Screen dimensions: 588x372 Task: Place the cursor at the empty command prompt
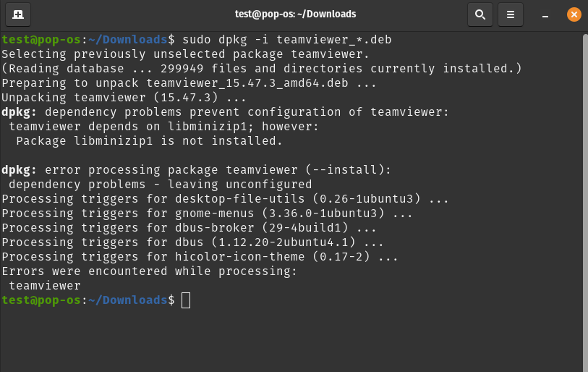coord(186,300)
